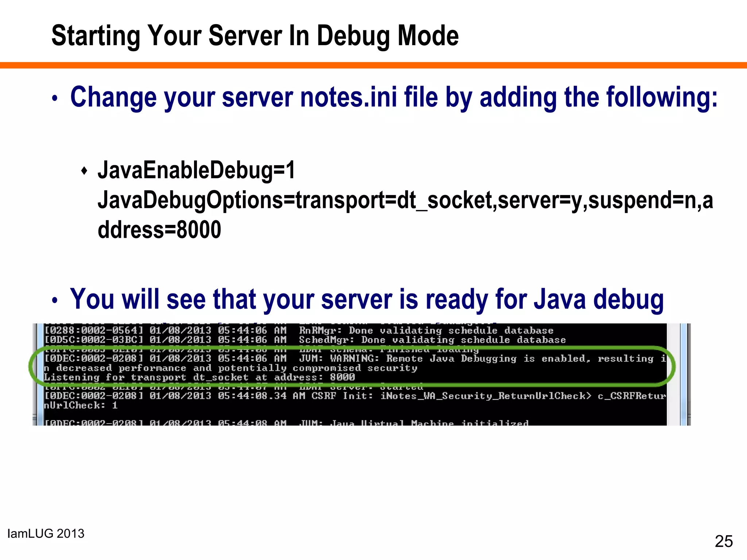This screenshot has height=560, width=747.
Task: Click the 'ddress=8000' text line
Action: point(159,230)
